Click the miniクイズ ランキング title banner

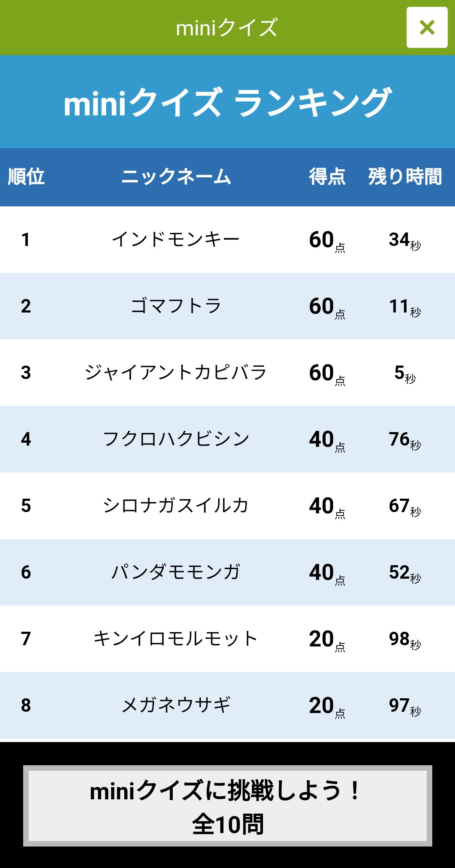[x=227, y=102]
